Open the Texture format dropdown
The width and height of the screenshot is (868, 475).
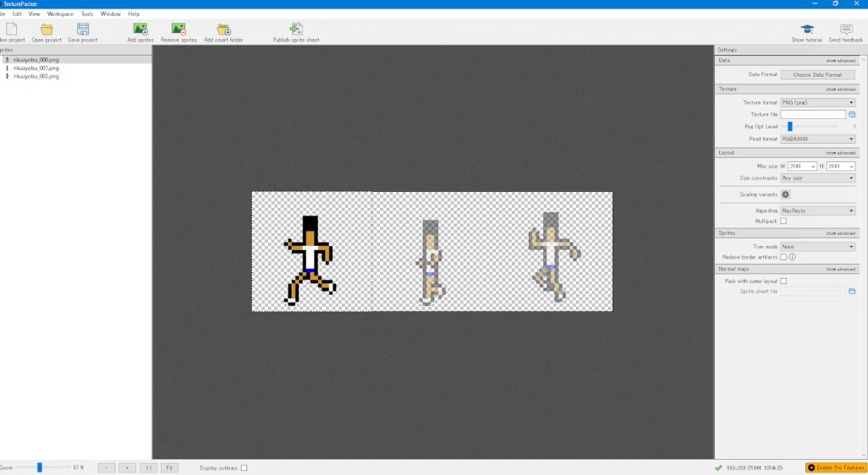point(817,102)
